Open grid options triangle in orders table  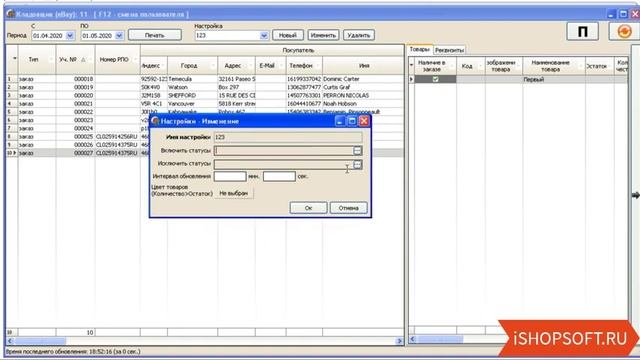[x=14, y=59]
